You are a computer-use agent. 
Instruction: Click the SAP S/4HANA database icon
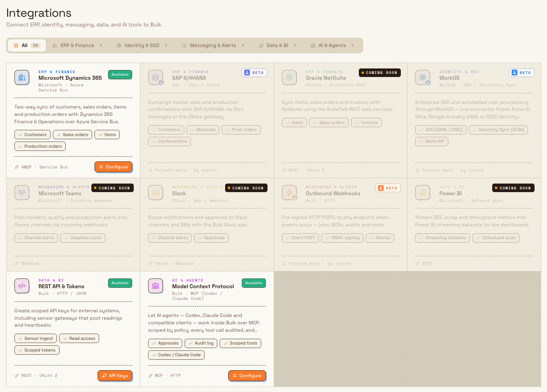click(156, 77)
